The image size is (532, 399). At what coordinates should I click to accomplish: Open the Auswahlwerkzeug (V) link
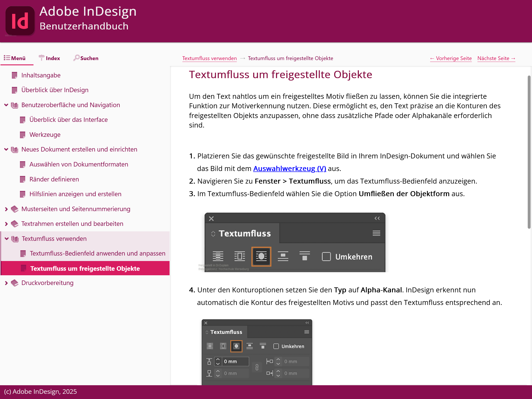pos(290,168)
